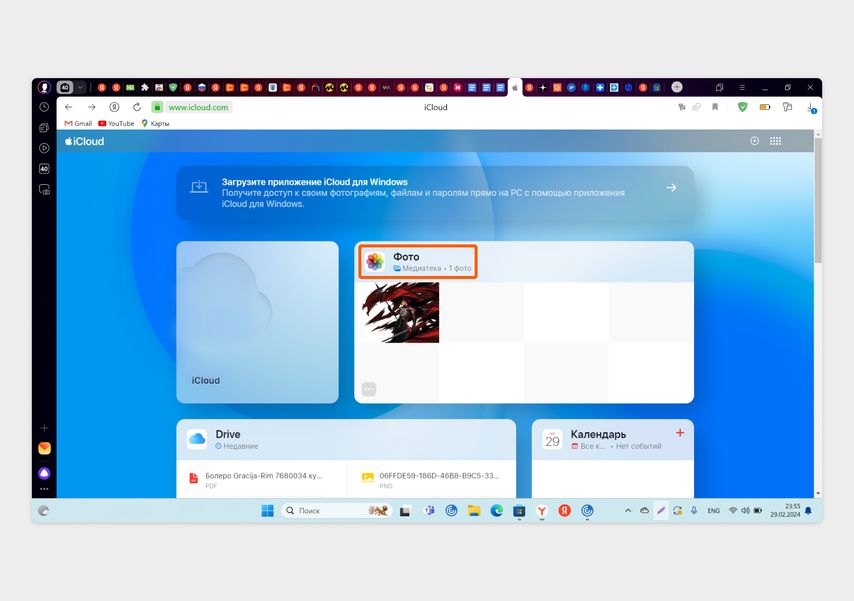Open the notification bell in taskbar
Screen dimensions: 854x601
(x=808, y=511)
